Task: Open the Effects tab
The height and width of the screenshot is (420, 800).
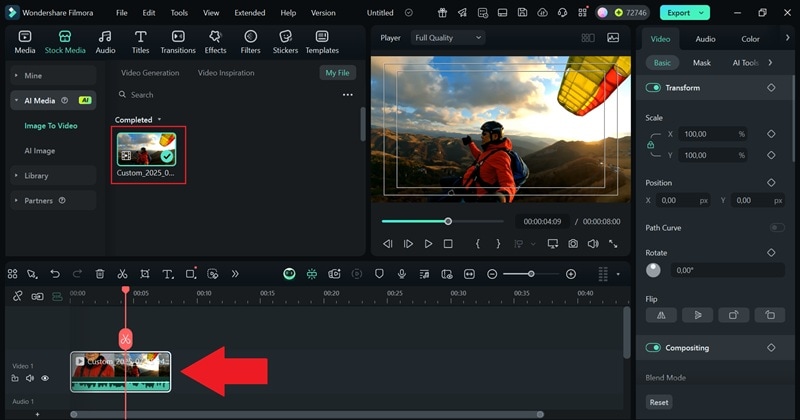Action: pos(215,42)
